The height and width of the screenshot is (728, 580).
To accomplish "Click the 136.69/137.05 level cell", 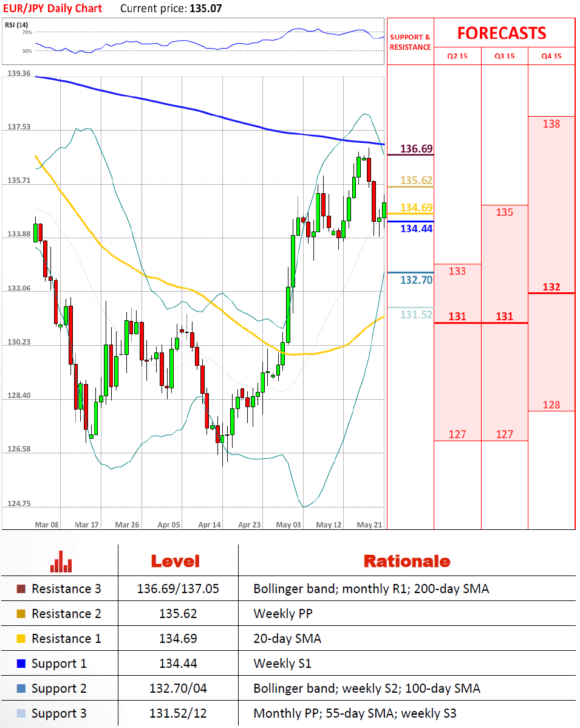I will pos(178,589).
